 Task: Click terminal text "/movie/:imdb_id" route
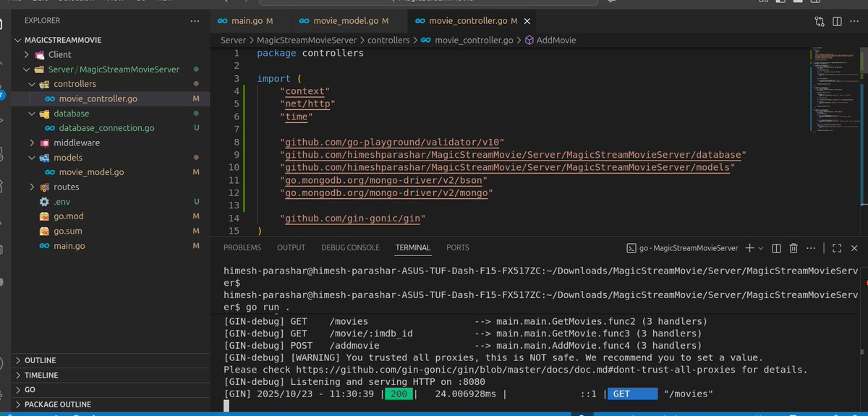(371, 334)
